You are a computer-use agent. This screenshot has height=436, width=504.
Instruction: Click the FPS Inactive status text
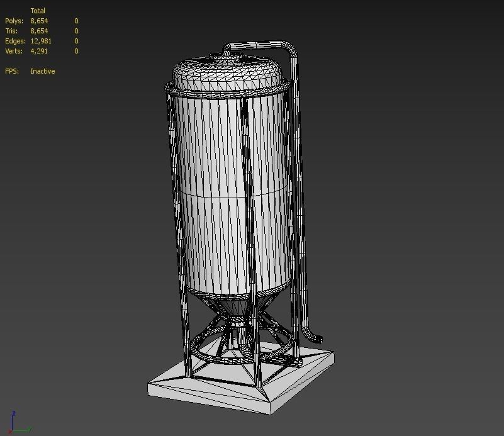click(42, 71)
